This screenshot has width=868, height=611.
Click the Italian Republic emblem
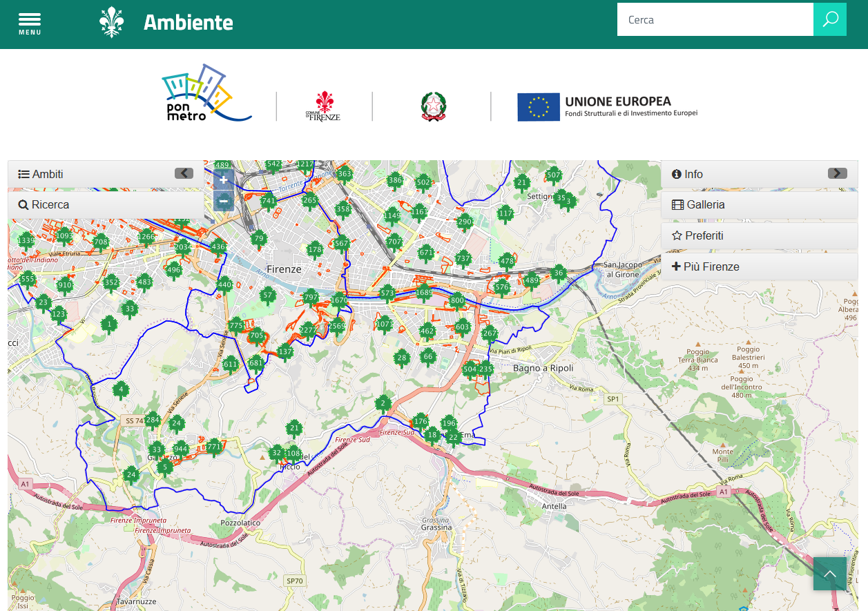433,106
